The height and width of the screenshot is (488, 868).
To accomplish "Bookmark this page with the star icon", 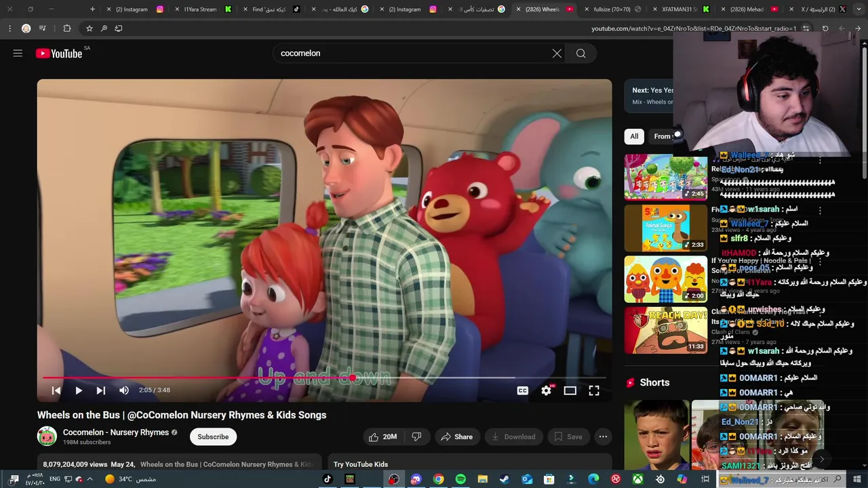I will tap(89, 28).
